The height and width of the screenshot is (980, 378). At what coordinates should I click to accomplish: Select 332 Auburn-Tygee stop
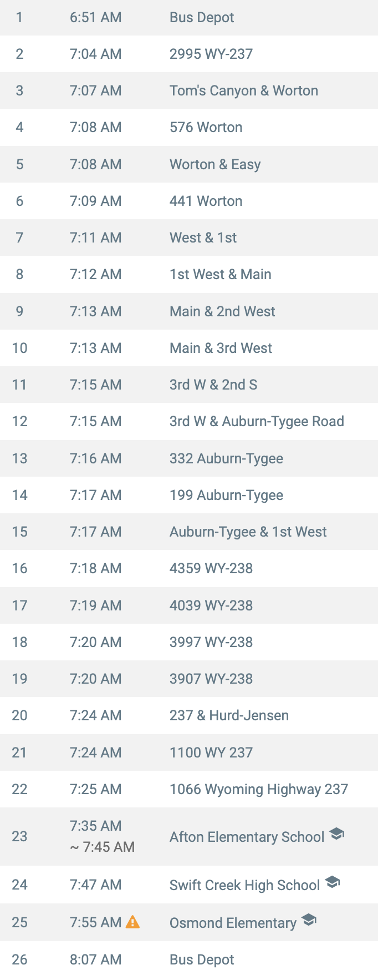[189, 458]
